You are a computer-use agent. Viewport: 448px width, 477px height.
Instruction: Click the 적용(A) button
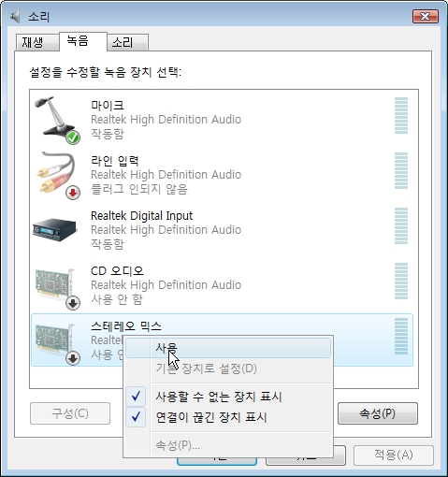(394, 455)
